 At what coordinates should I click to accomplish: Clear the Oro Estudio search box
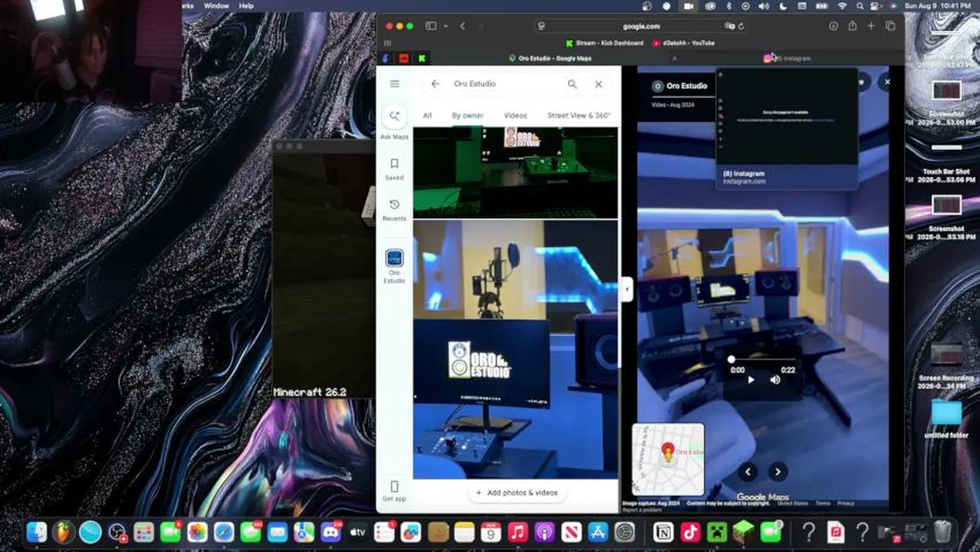click(x=599, y=84)
